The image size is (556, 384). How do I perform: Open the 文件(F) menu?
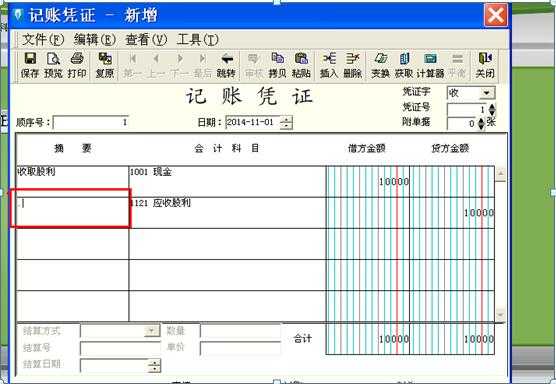[43, 39]
